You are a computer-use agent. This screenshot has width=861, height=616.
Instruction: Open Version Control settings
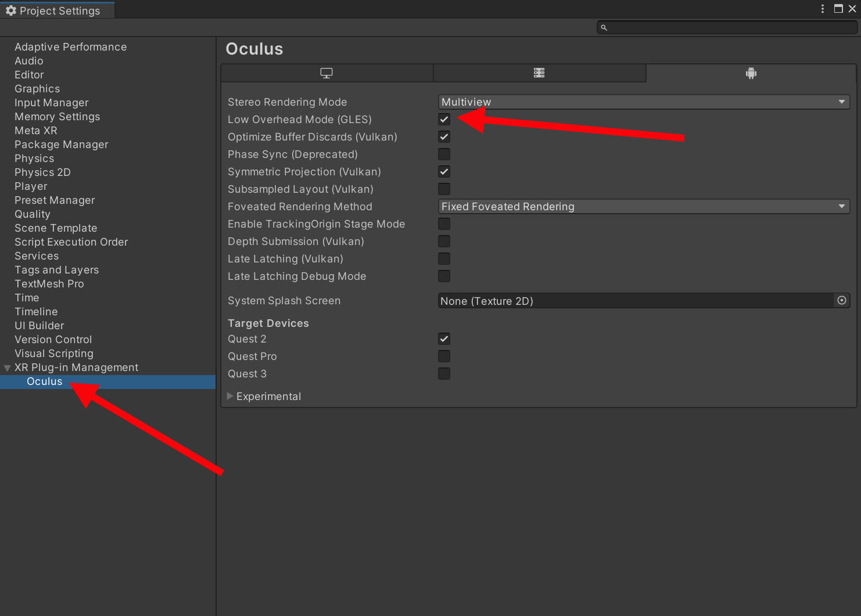pos(53,340)
